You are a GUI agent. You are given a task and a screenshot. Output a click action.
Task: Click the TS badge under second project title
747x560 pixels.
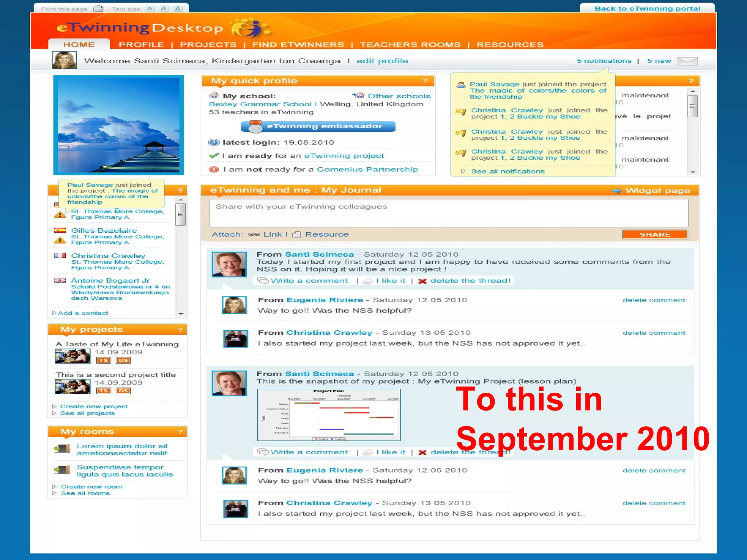pyautogui.click(x=103, y=391)
